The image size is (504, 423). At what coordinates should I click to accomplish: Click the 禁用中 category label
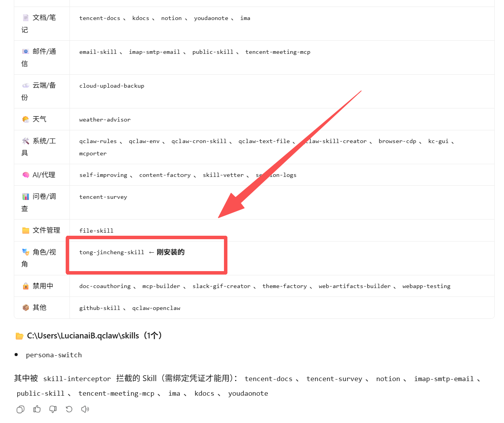(x=43, y=286)
